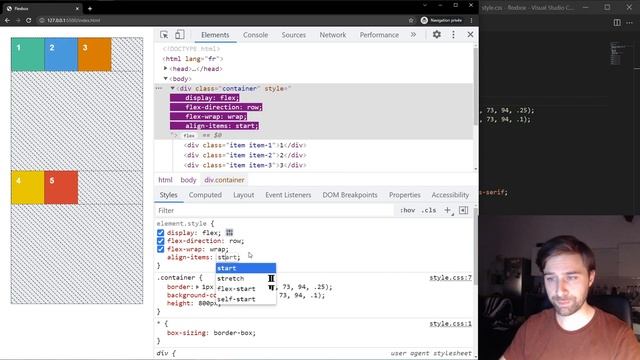The width and height of the screenshot is (640, 360).
Task: Switch to the Console tab
Action: click(x=256, y=35)
